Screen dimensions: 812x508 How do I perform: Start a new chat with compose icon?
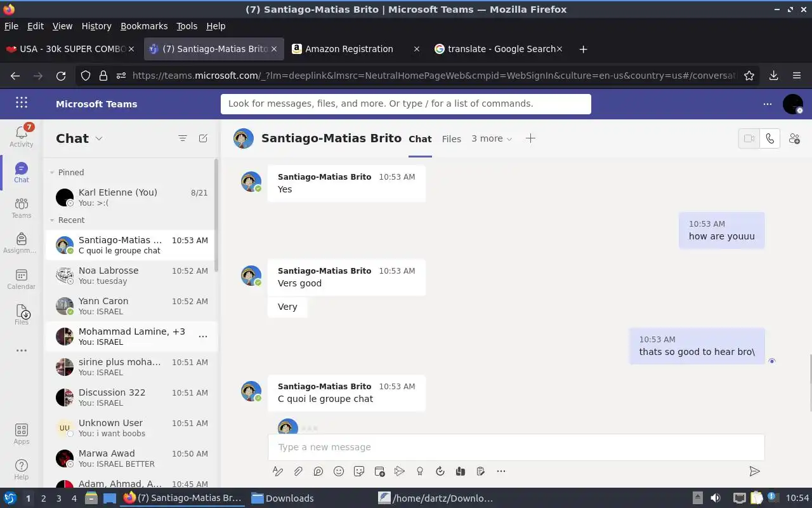203,138
